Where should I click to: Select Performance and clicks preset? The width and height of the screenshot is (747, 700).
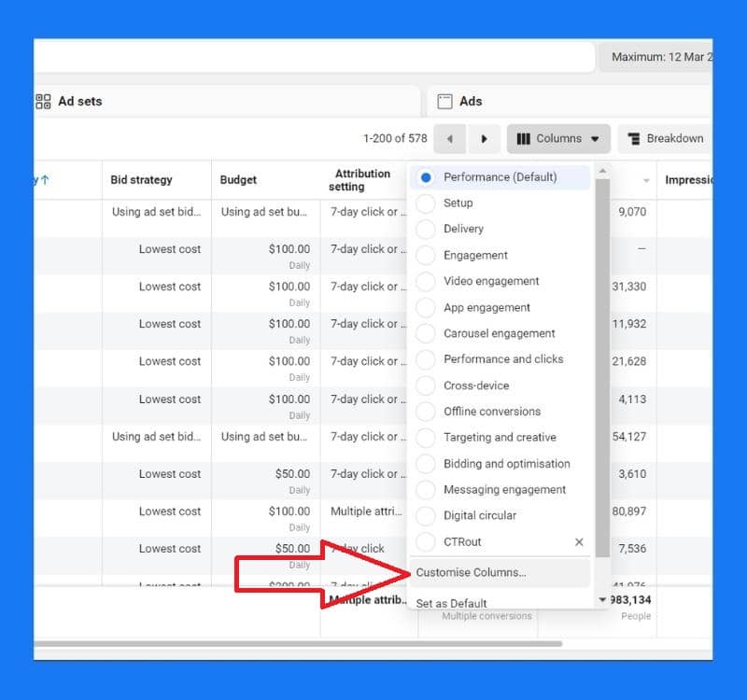500,359
